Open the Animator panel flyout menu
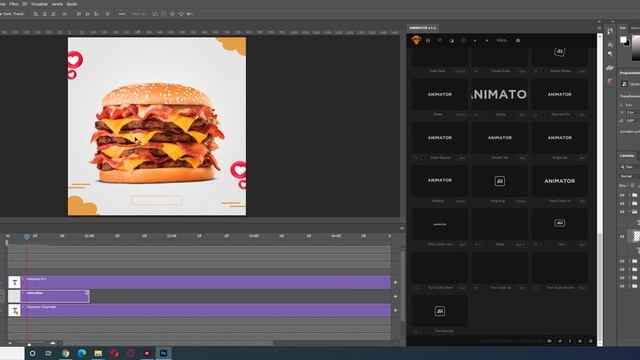 click(x=599, y=28)
